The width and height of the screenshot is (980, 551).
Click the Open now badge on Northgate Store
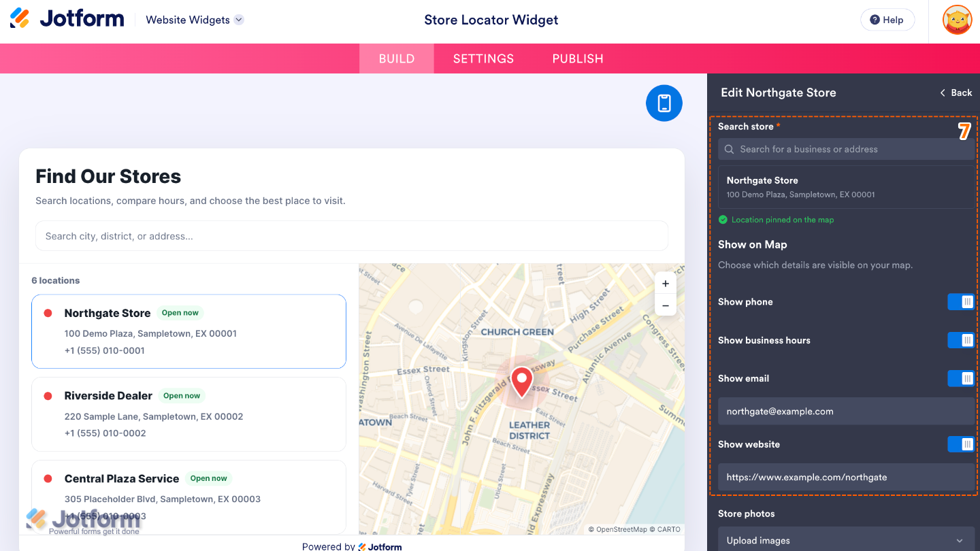click(180, 313)
